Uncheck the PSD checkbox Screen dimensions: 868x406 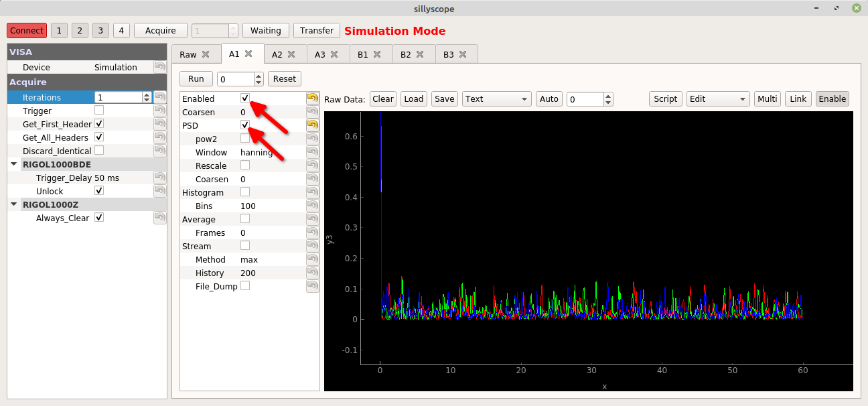point(245,125)
